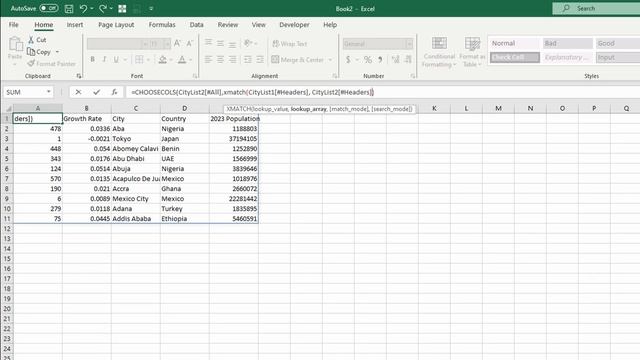Click the Search box in title bar
This screenshot has width=640, height=360.
click(x=596, y=8)
